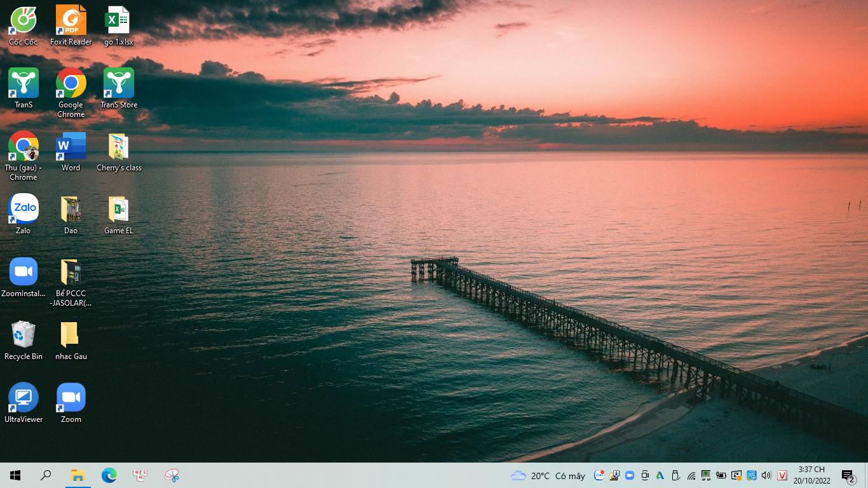Launch Microsoft Edge from the taskbar

pyautogui.click(x=109, y=475)
